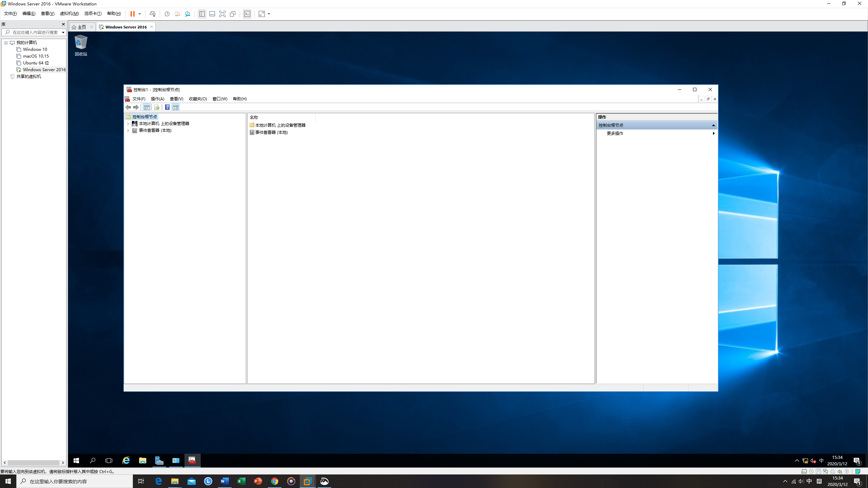
Task: Open the 虚拟机(M) menu in VMware
Action: [69, 14]
